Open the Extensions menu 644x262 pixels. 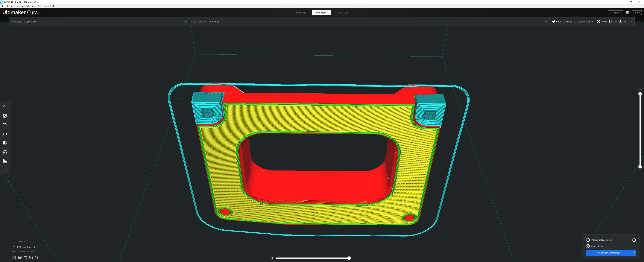pyautogui.click(x=31, y=6)
